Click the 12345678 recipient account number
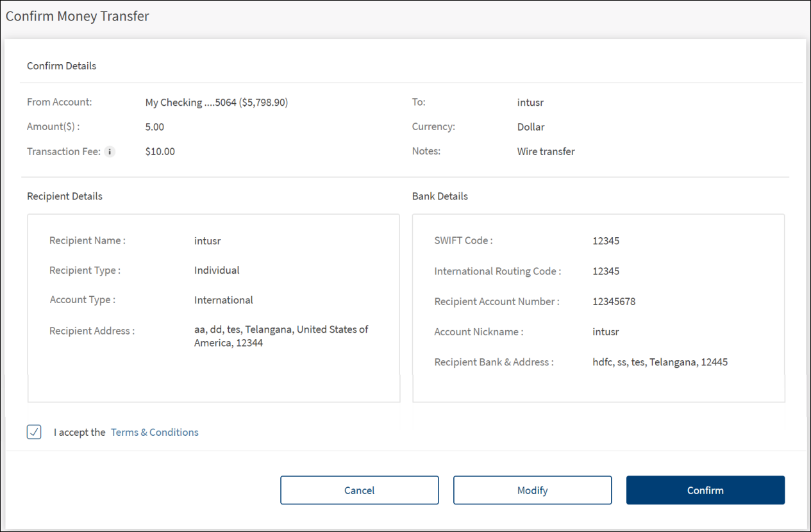The height and width of the screenshot is (532, 811). click(x=614, y=301)
